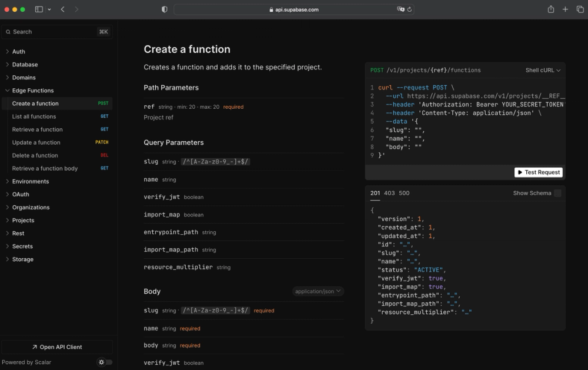
Task: Click the translate page icon in address bar
Action: 400,9
